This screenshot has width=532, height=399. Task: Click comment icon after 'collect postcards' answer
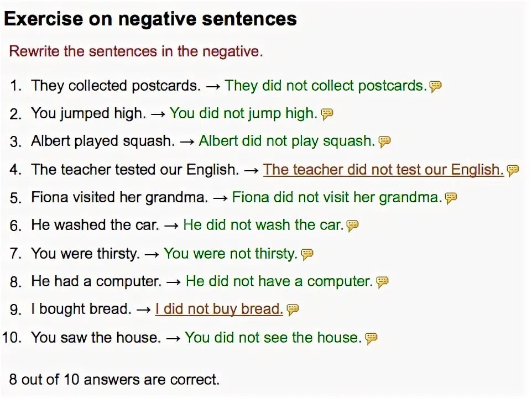[x=436, y=86]
